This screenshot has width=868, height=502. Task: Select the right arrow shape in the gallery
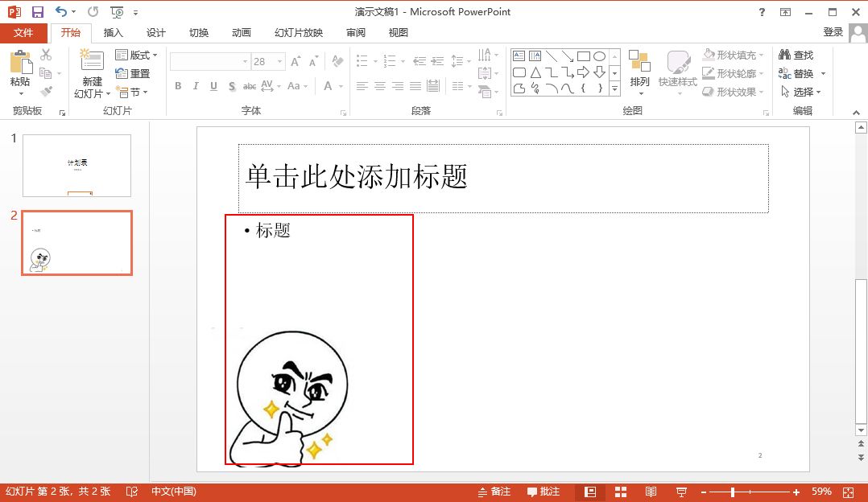coord(583,72)
